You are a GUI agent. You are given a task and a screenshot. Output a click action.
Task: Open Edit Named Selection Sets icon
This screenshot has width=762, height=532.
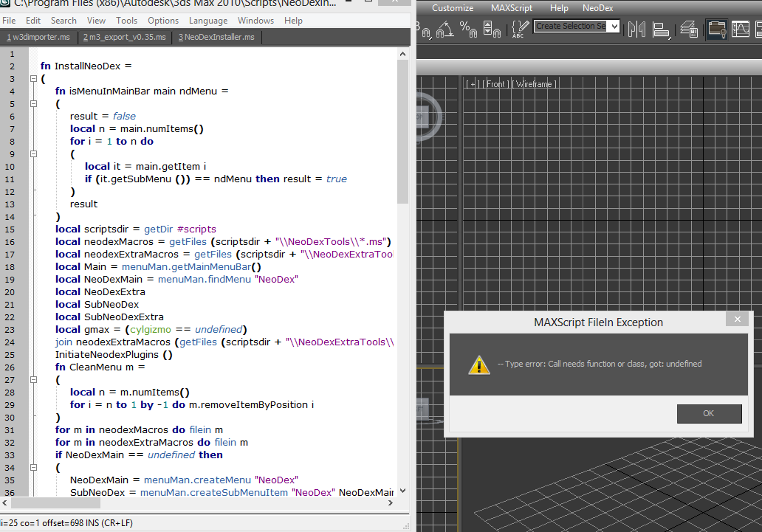[x=519, y=30]
